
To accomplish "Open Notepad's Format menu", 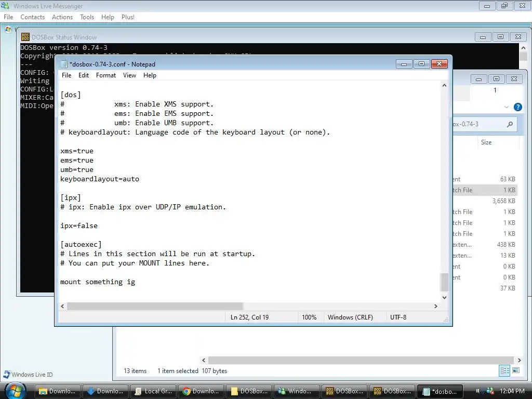I will (x=106, y=75).
